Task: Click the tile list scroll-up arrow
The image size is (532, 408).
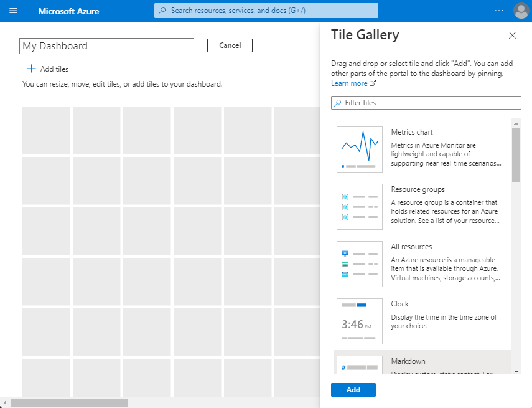Action: point(516,123)
